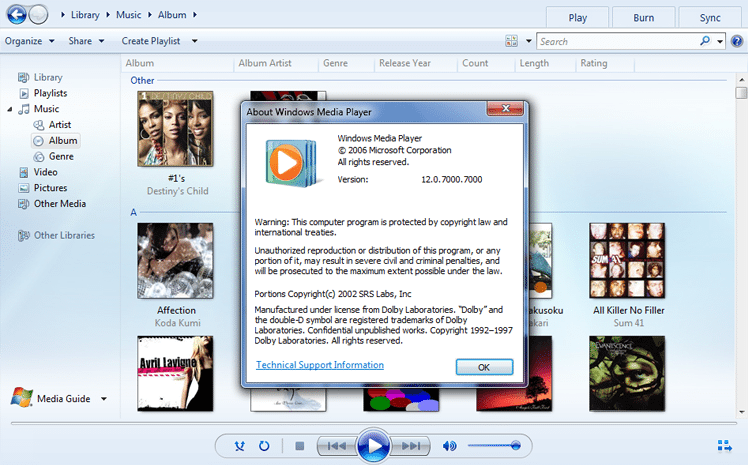This screenshot has height=465, width=748.
Task: Switch to the Burn tab
Action: (x=644, y=18)
